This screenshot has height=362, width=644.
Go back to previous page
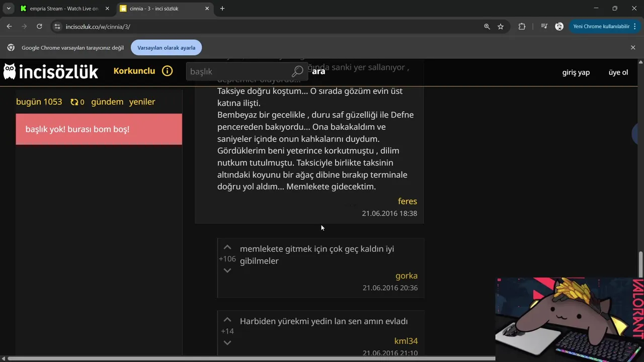point(9,27)
